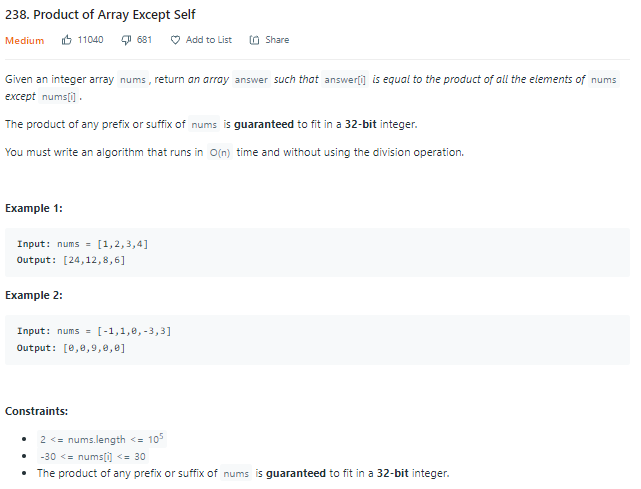Click the Share icon
The image size is (641, 489).
pyautogui.click(x=254, y=40)
